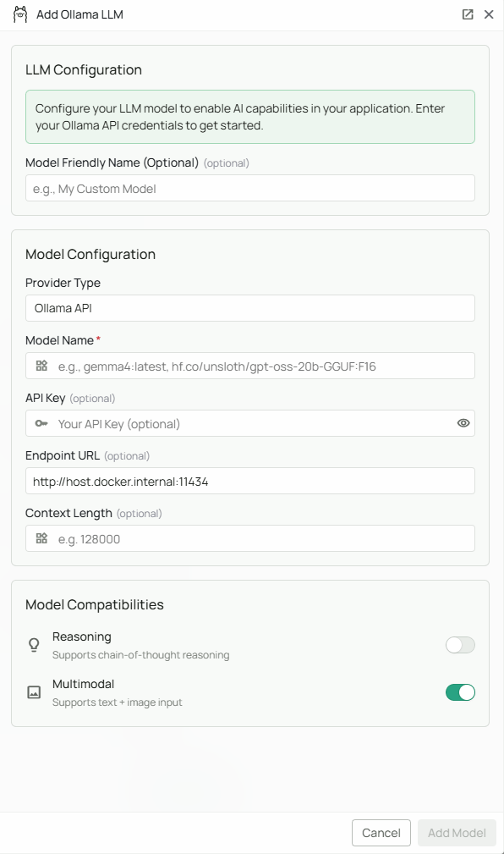Enable the Reasoning toggle
The image size is (504, 854).
tap(461, 645)
